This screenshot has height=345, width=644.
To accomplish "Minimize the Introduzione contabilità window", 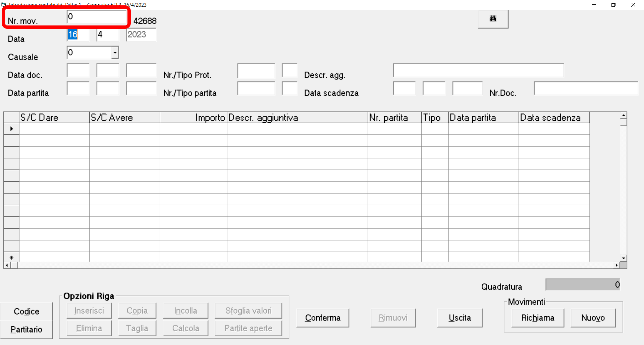I will tap(594, 5).
